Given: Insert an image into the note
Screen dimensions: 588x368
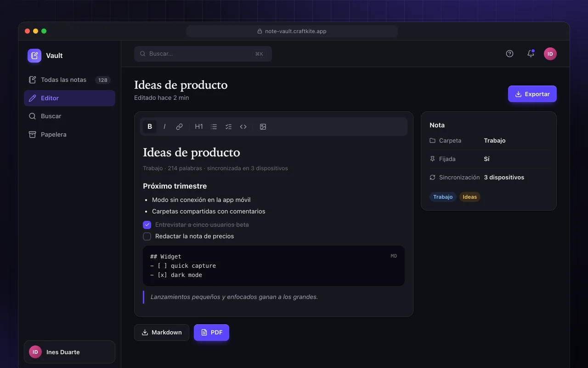Looking at the screenshot, I should 263,126.
